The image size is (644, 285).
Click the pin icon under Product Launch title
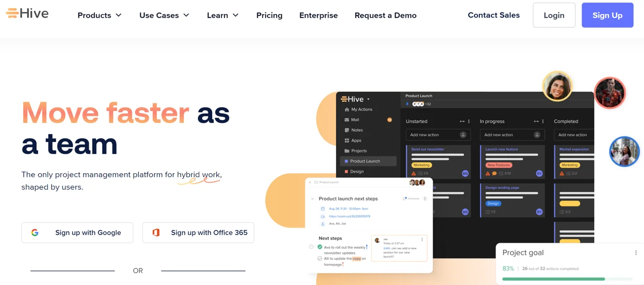[408, 104]
